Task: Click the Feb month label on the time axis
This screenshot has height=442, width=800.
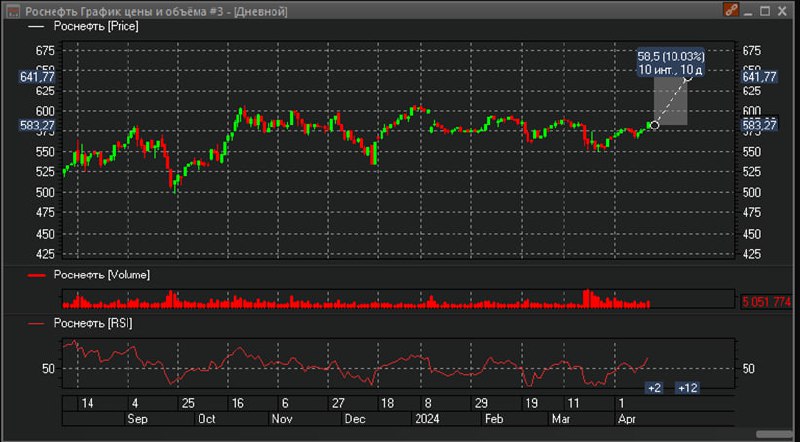Action: coord(494,419)
